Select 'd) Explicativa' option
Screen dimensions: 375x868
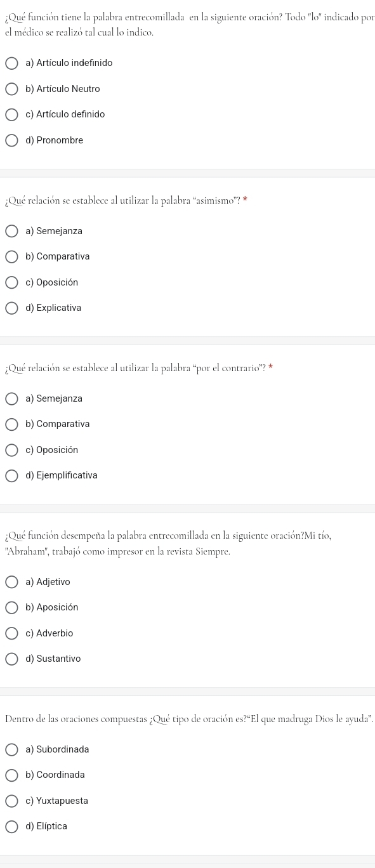pyautogui.click(x=12, y=308)
